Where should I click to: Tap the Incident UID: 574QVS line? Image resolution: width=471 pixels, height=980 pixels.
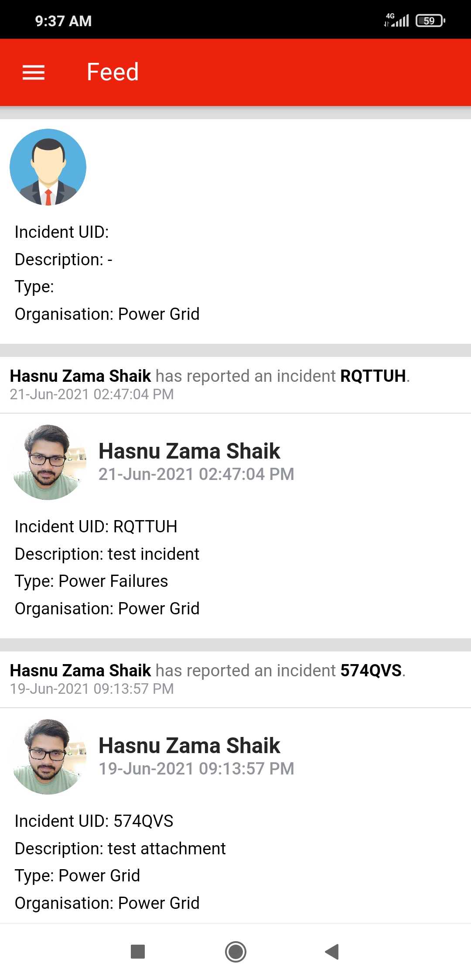pos(94,821)
